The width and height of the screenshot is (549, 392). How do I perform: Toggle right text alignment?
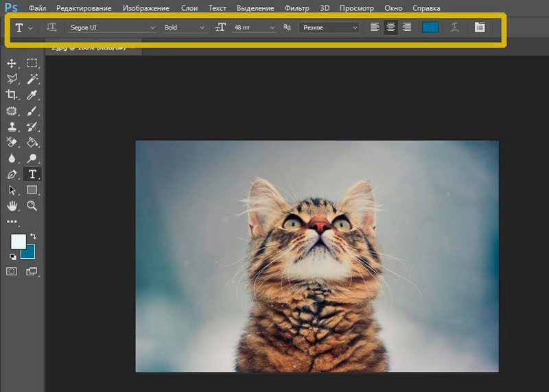(406, 27)
